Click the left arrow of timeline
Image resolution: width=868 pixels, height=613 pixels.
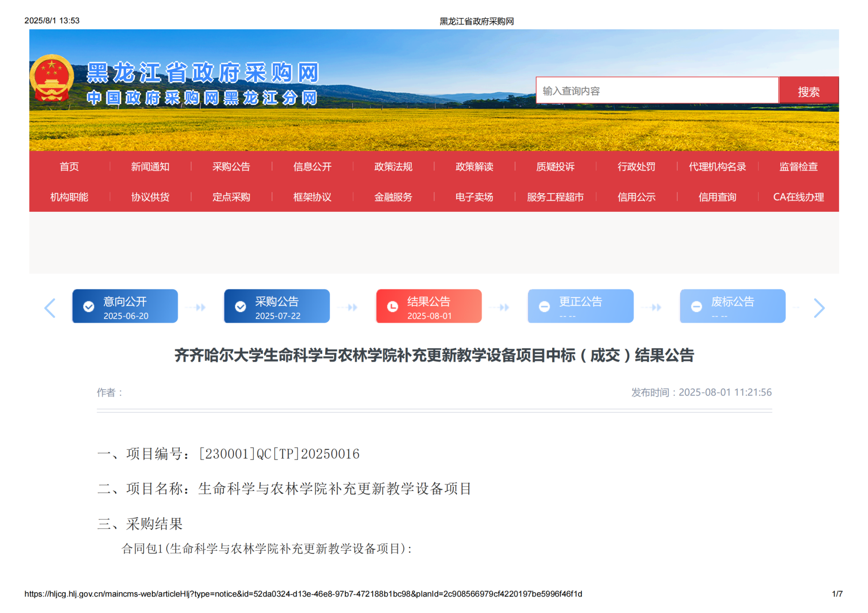[x=50, y=308]
